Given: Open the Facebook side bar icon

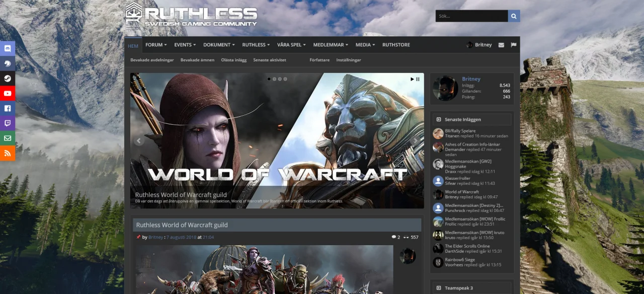Looking at the screenshot, I should point(8,108).
